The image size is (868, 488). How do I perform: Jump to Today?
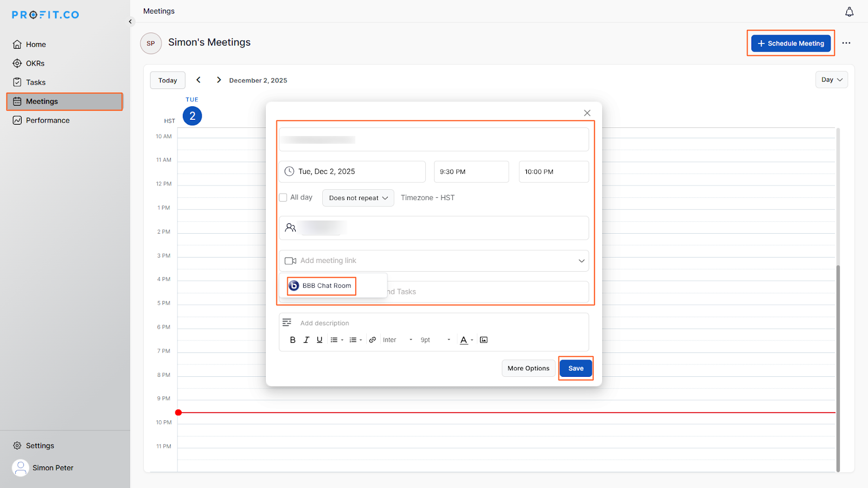(x=168, y=80)
